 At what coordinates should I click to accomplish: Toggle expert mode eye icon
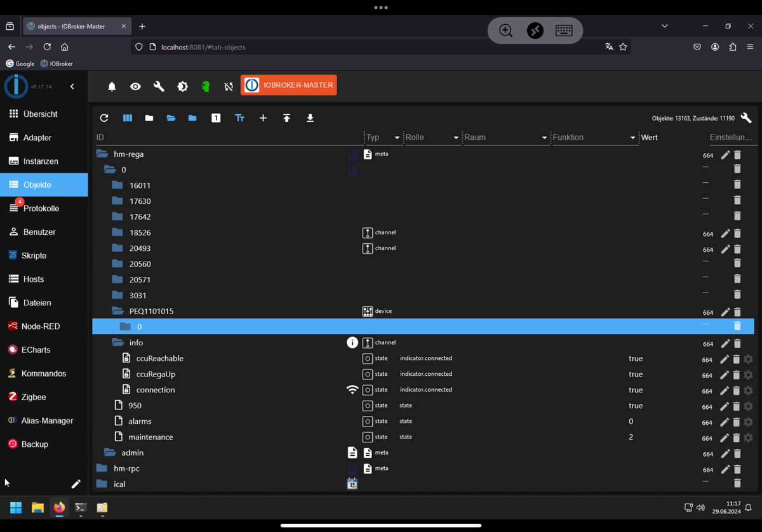pos(135,86)
